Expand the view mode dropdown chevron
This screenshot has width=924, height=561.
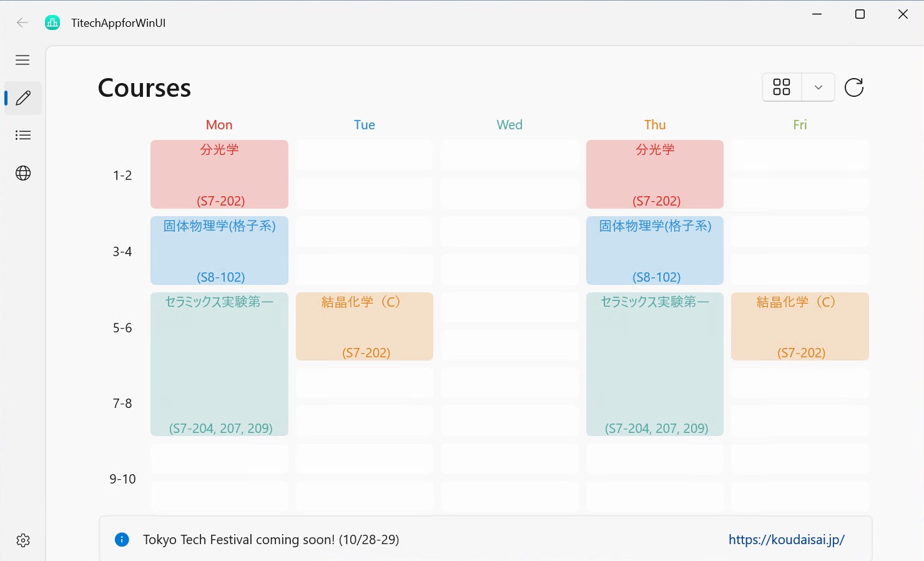[x=818, y=87]
